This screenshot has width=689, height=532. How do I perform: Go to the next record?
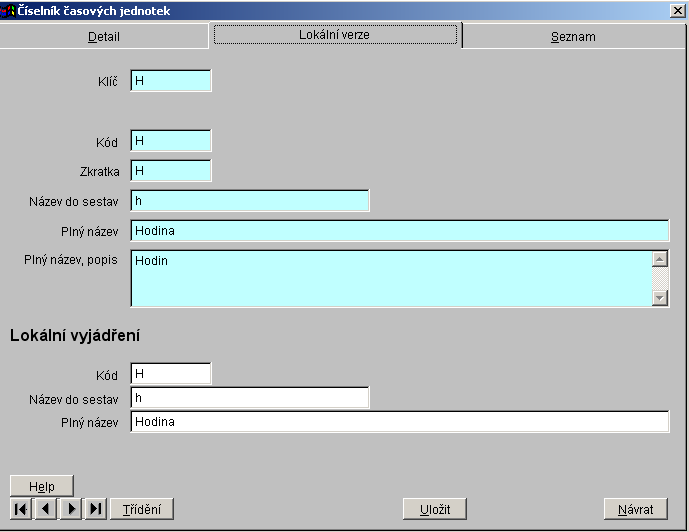click(x=71, y=509)
